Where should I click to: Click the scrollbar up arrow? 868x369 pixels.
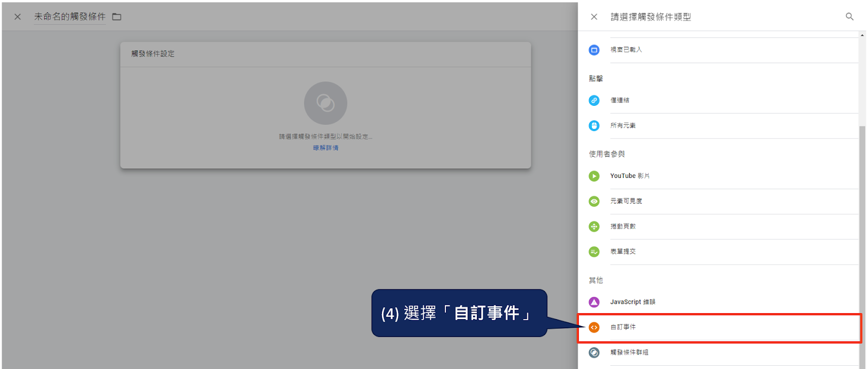[862, 35]
